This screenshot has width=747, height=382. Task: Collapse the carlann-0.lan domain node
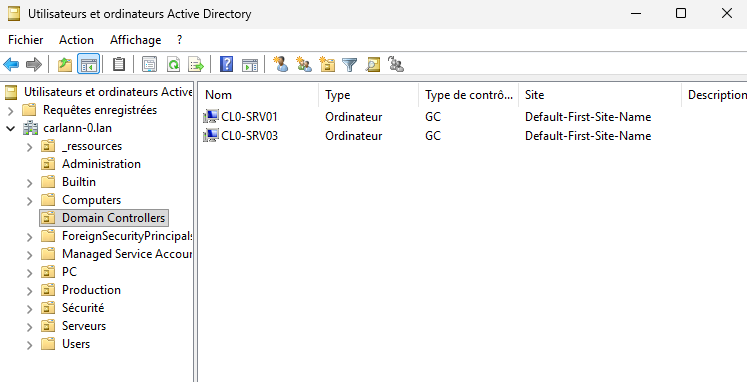tap(10, 129)
